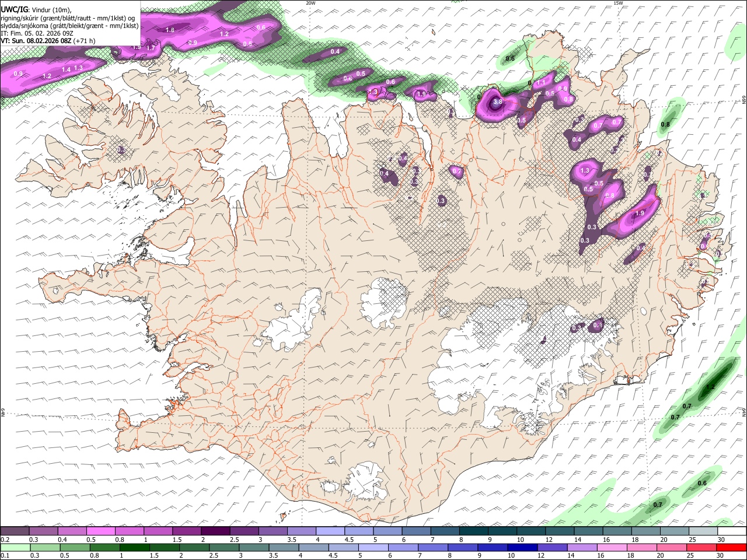Click the lilac 14 rain legend swatch
Image resolution: width=747 pixels, height=560 pixels.
(x=581, y=547)
